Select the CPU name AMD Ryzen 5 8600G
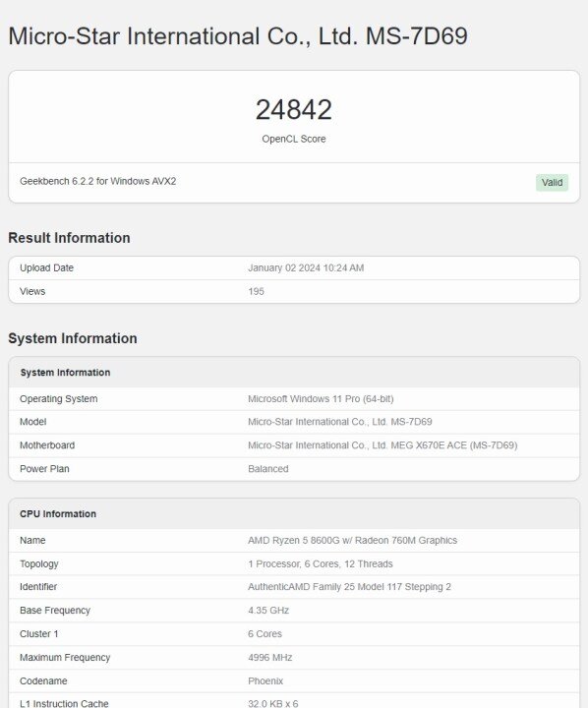Viewport: 588px width, 708px height. coord(353,541)
